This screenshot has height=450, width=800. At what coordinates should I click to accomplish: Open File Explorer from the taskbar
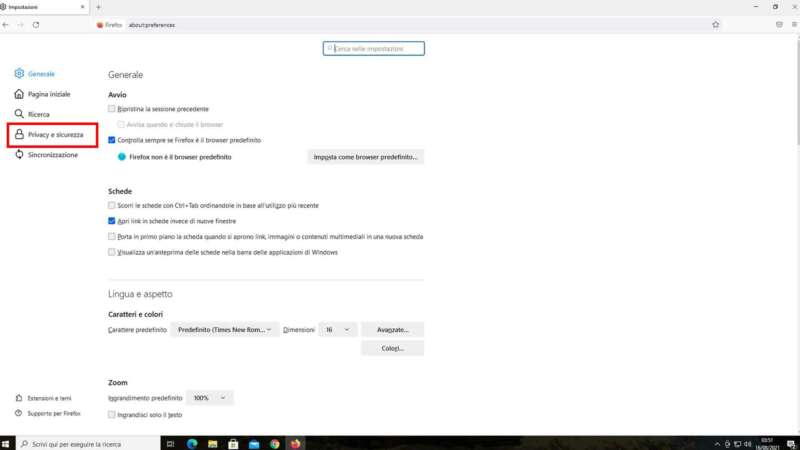212,444
